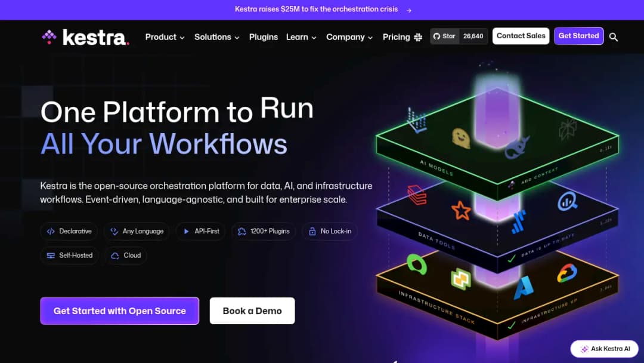Expand the Solutions dropdown menu
The width and height of the screenshot is (644, 363).
pyautogui.click(x=217, y=37)
